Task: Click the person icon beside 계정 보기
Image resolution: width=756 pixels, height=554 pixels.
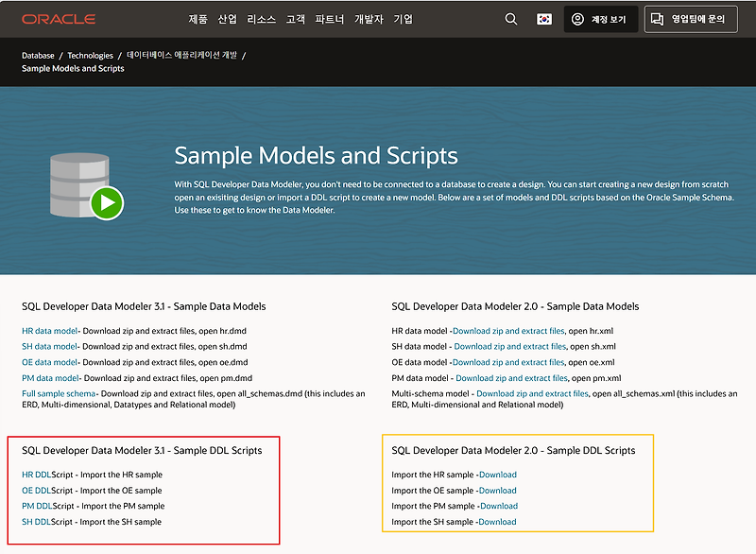Action: pos(576,19)
